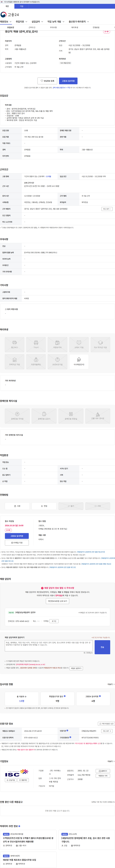Click the top 고용24 입사지원 button
115x868 pixels.
pos(68,81)
